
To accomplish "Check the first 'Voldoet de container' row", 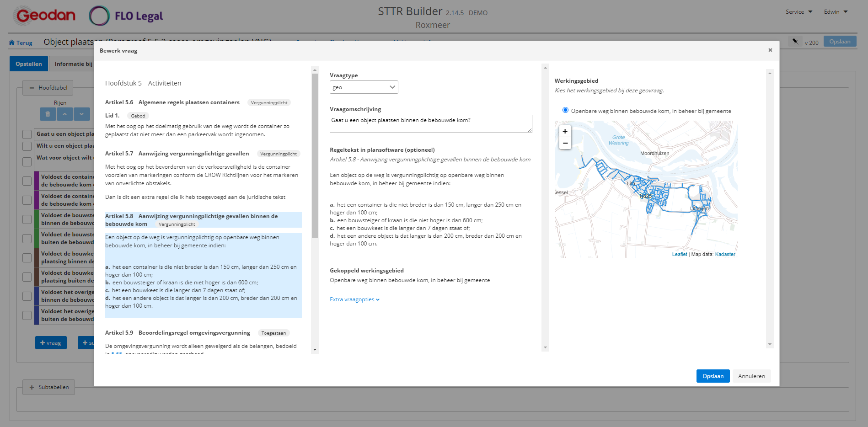I will (27, 181).
